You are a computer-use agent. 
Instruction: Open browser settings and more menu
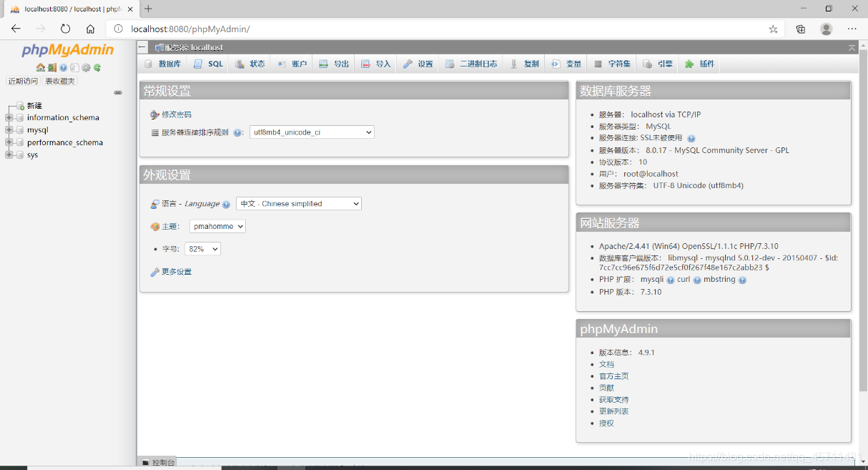[x=852, y=29]
